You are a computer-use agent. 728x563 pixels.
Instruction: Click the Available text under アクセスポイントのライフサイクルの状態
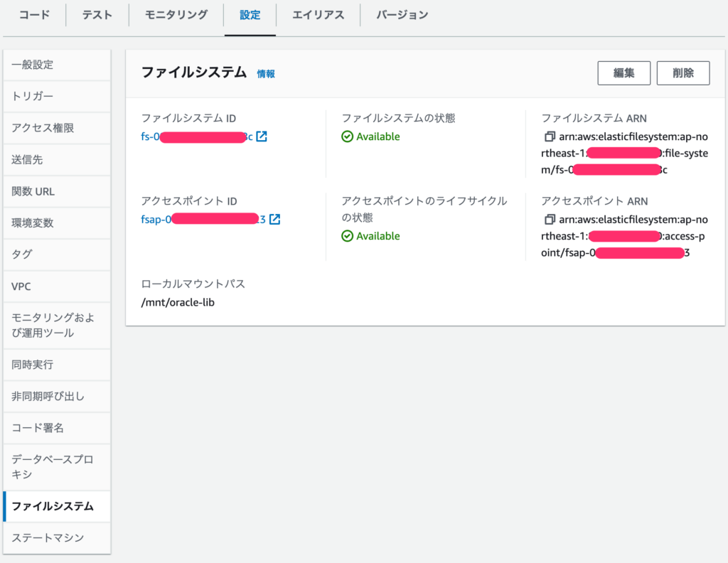(378, 236)
